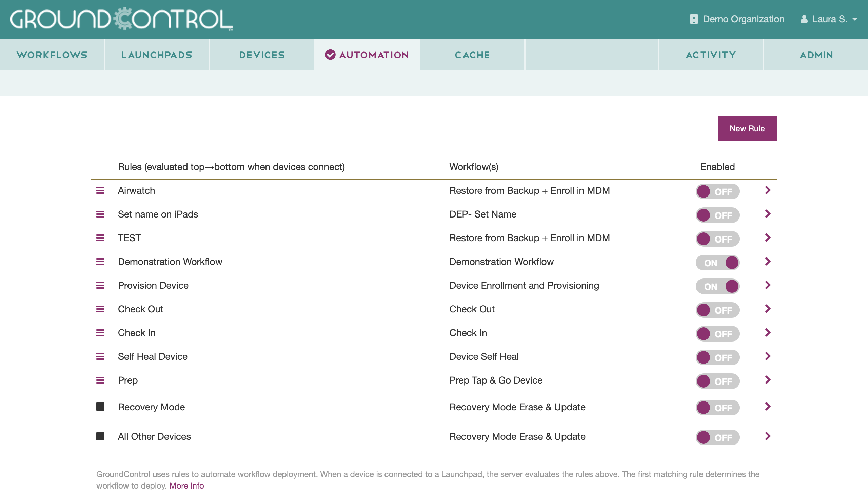Click drag handle for Demonstration Workflow rule
Image resolution: width=868 pixels, height=496 pixels.
point(100,262)
